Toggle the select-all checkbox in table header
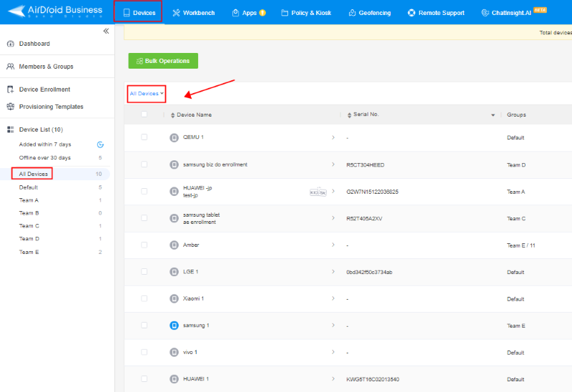The image size is (572, 392). coord(144,114)
